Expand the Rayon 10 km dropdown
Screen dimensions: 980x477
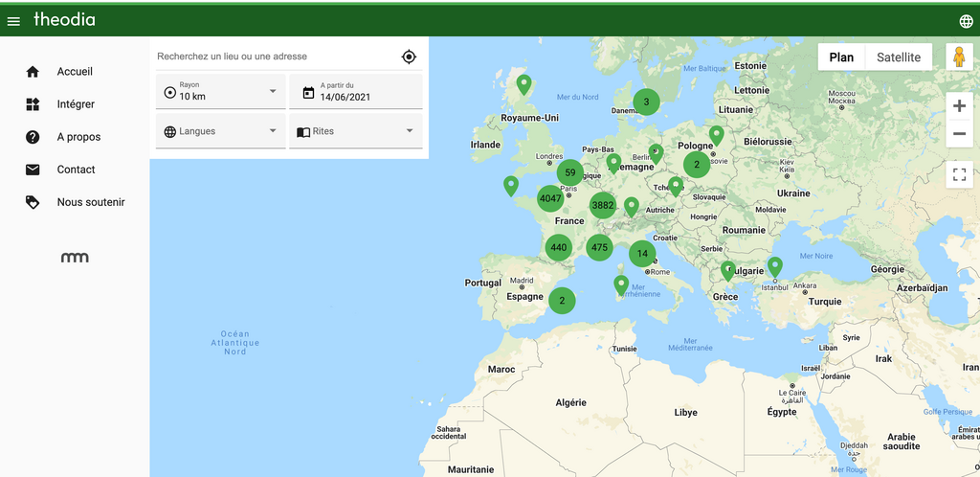pyautogui.click(x=221, y=92)
